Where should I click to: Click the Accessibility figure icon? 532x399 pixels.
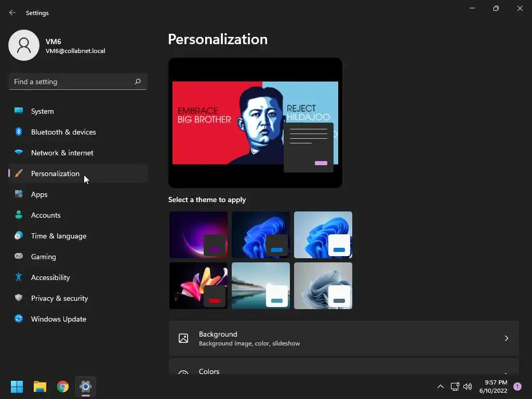19,277
